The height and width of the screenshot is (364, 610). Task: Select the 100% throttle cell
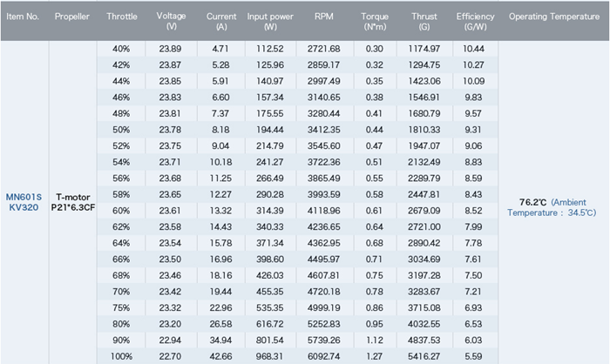click(121, 355)
